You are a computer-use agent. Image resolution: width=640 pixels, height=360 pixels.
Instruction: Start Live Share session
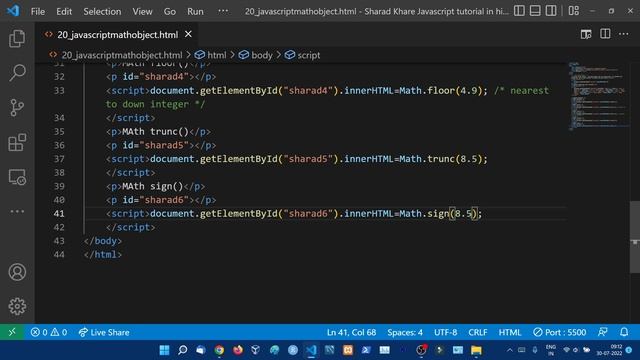[x=104, y=332]
